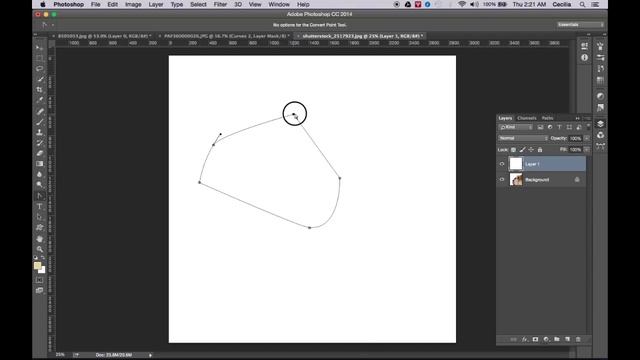Select the Gradient tool
This screenshot has height=360, width=640.
click(40, 164)
